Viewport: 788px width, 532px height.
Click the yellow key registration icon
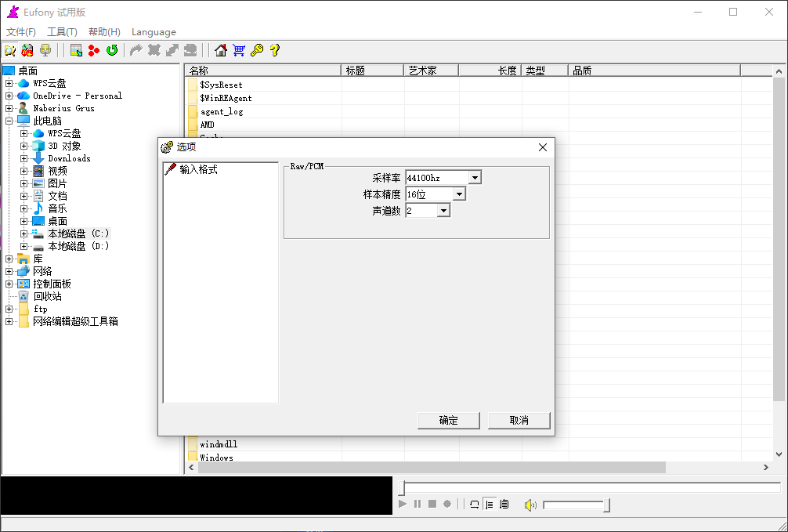(x=257, y=50)
